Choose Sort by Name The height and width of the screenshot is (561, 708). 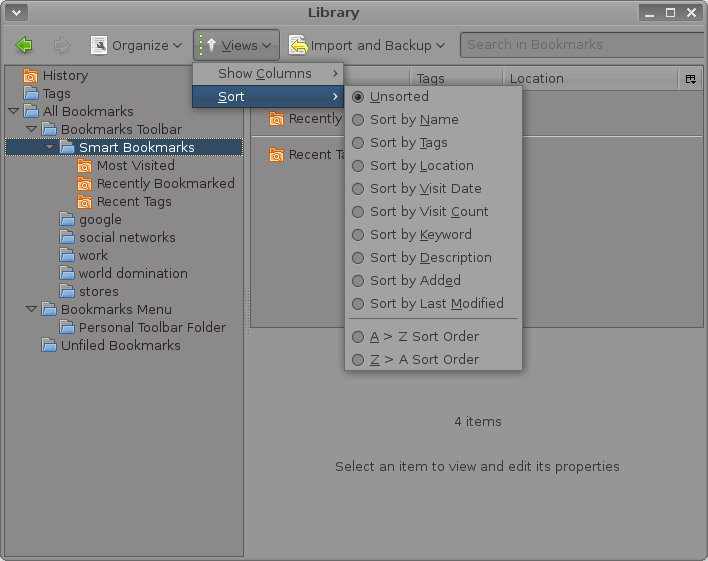pos(433,120)
